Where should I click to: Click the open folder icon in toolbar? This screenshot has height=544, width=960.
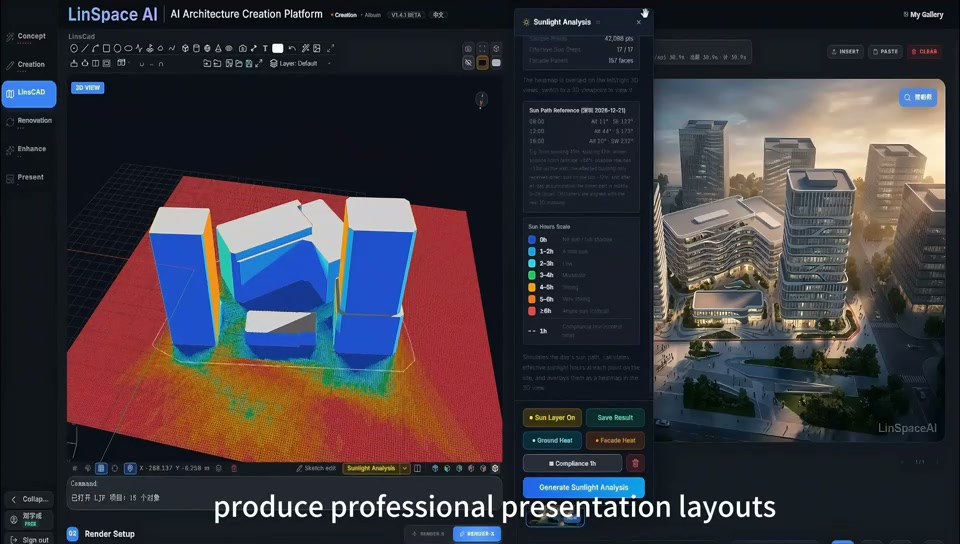(x=239, y=63)
